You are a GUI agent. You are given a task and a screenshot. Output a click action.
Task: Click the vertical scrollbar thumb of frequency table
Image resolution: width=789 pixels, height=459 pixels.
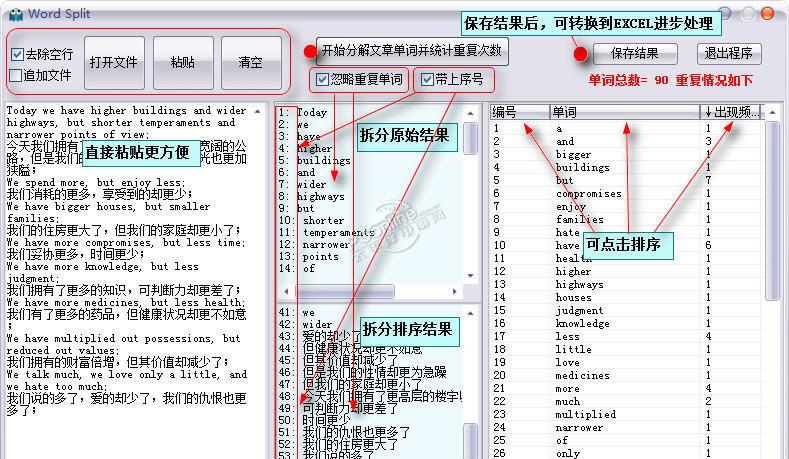[772, 211]
